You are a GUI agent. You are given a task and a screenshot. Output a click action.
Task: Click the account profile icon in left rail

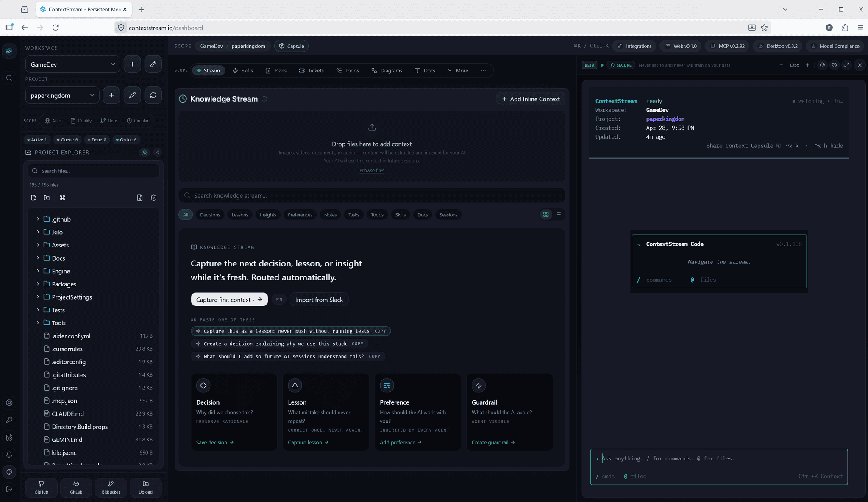click(9, 403)
